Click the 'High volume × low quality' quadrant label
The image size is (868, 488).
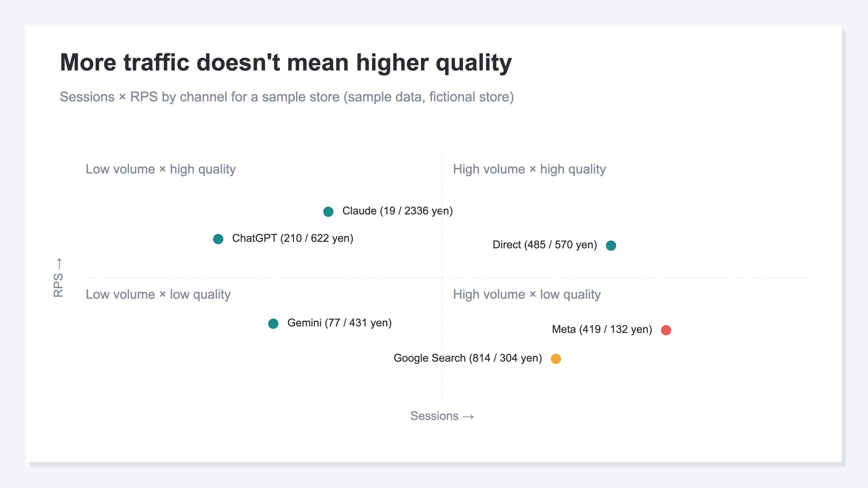click(x=527, y=295)
